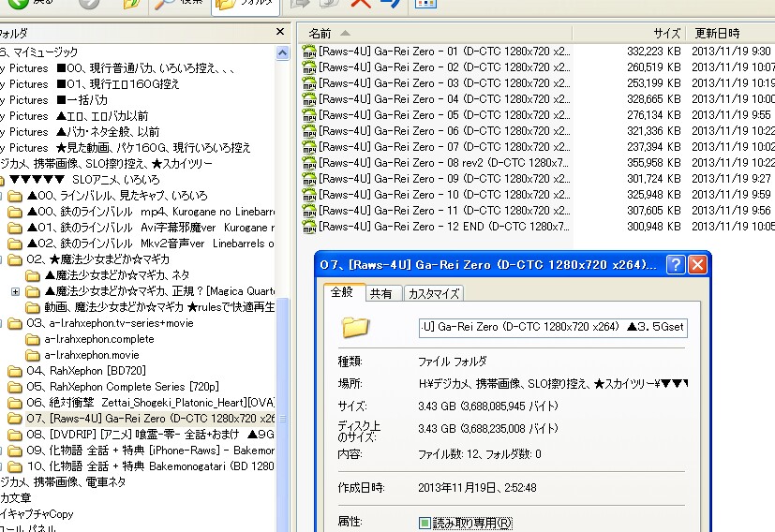The image size is (775, 532).
Task: Click the folder name field in the properties dialog
Action: click(x=553, y=327)
